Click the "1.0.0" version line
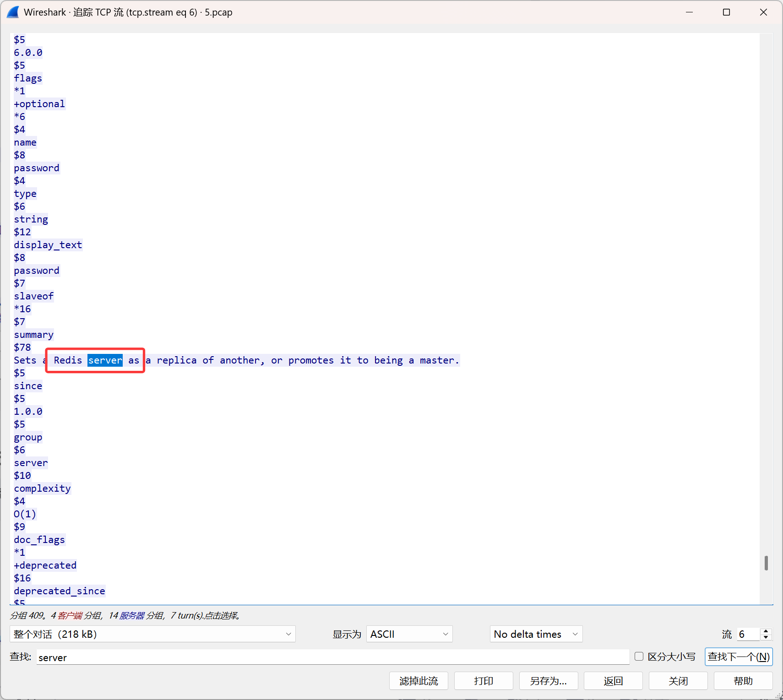Image resolution: width=783 pixels, height=700 pixels. [28, 412]
